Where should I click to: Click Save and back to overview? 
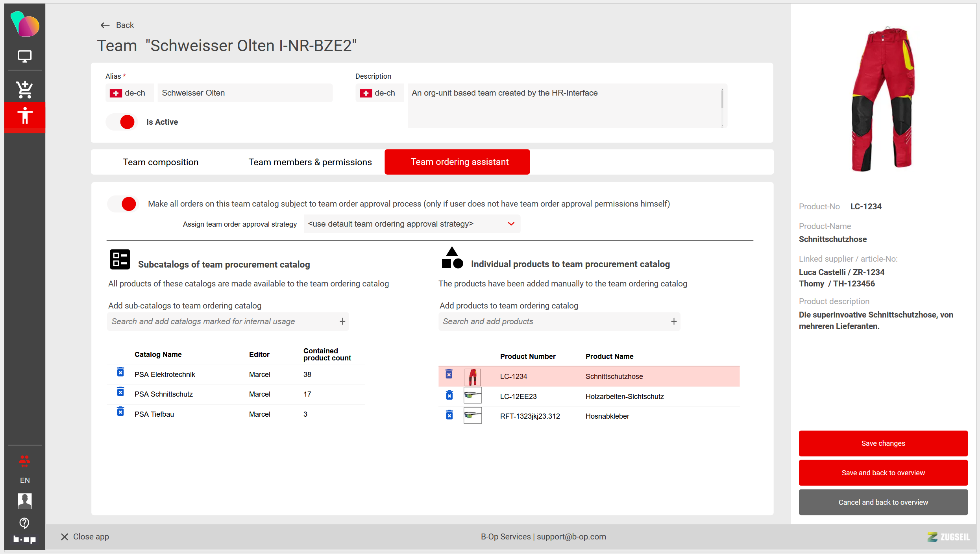(883, 473)
